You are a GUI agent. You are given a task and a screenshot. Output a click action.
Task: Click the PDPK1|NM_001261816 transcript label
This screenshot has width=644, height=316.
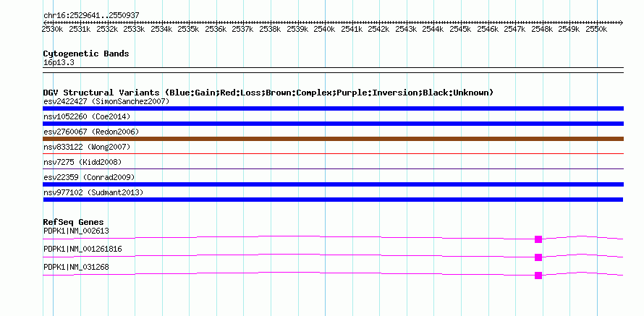pyautogui.click(x=82, y=249)
